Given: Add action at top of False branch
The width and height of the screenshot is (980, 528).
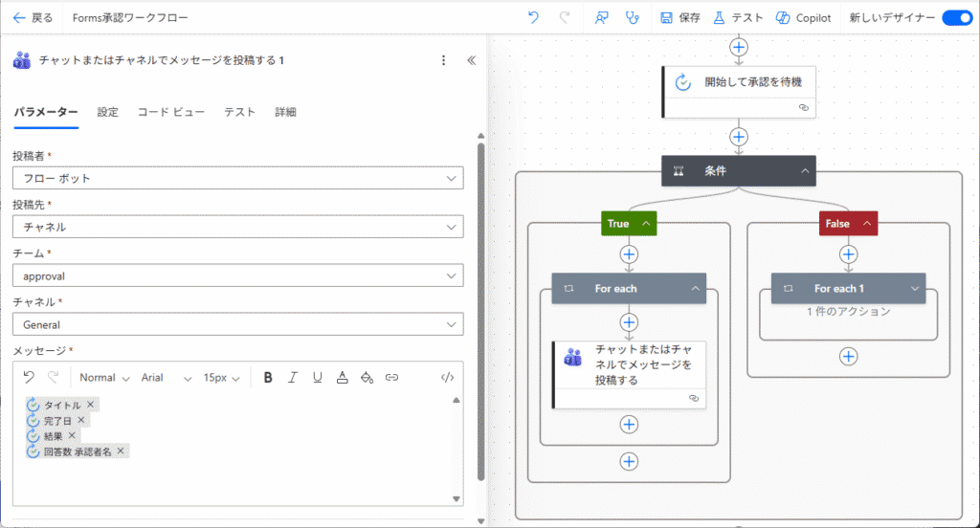Looking at the screenshot, I should tap(848, 254).
